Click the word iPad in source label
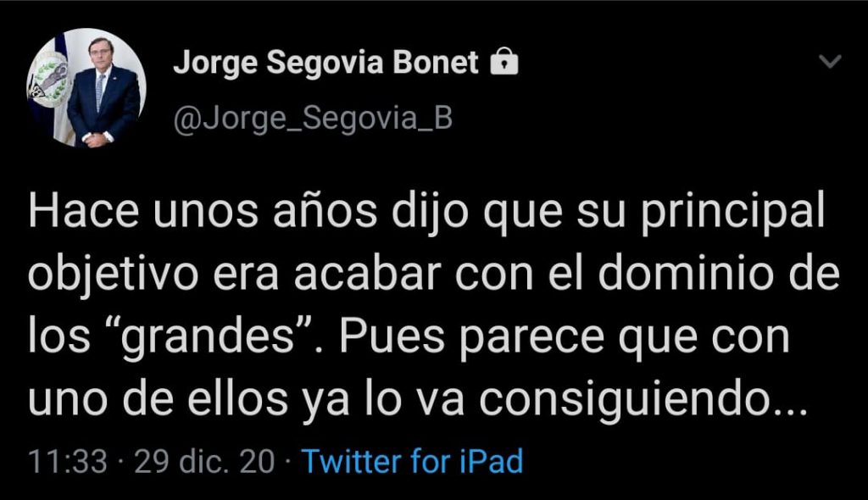Viewport: 868px width, 500px height. coord(492,461)
